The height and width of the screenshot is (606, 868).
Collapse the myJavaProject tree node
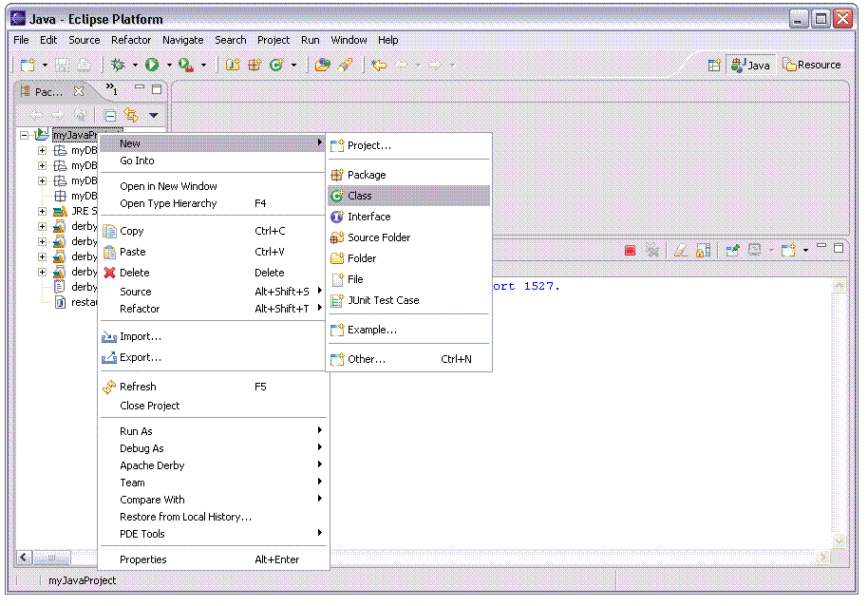coord(25,135)
